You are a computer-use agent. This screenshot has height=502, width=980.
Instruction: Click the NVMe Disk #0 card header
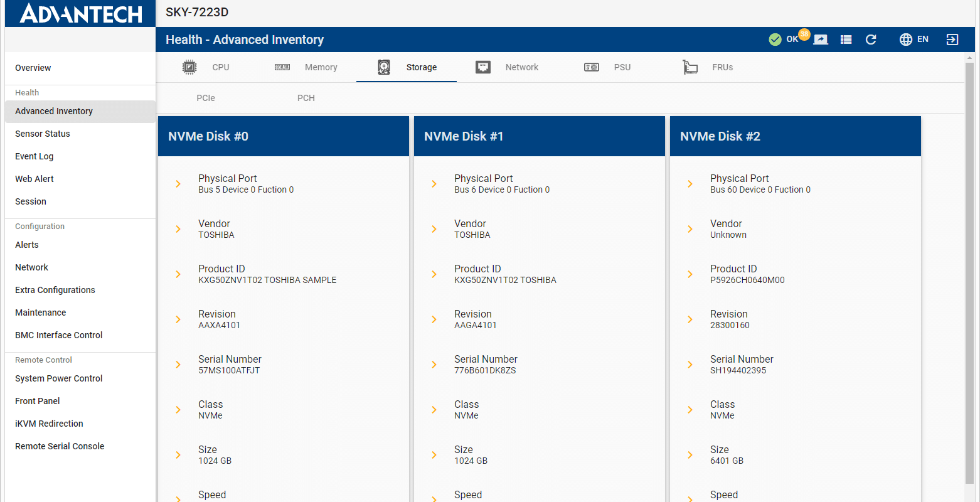click(284, 136)
